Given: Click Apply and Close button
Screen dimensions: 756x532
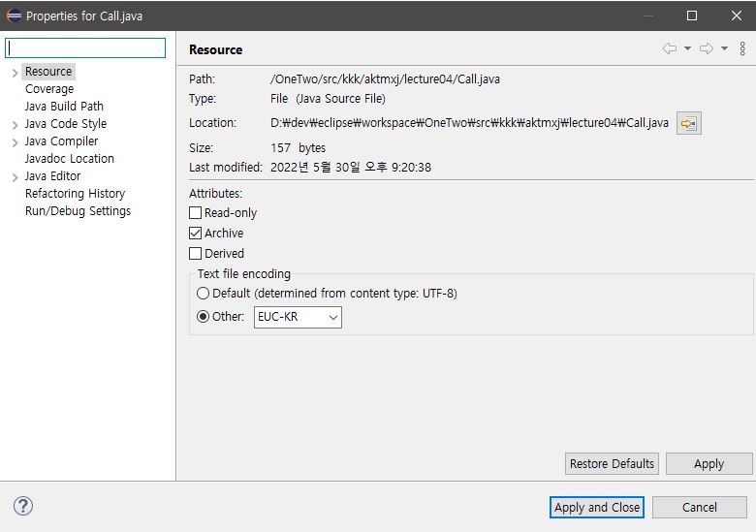Looking at the screenshot, I should (597, 507).
